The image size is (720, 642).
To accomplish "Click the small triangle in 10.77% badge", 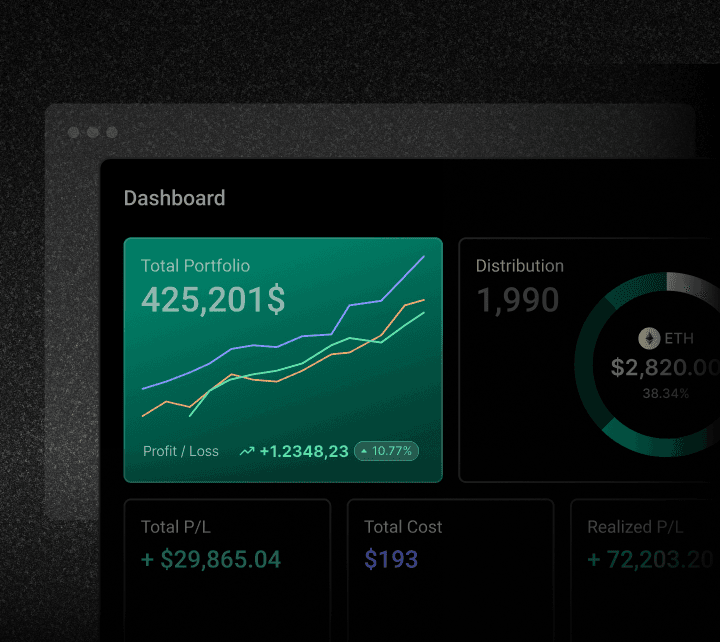I will click(363, 451).
